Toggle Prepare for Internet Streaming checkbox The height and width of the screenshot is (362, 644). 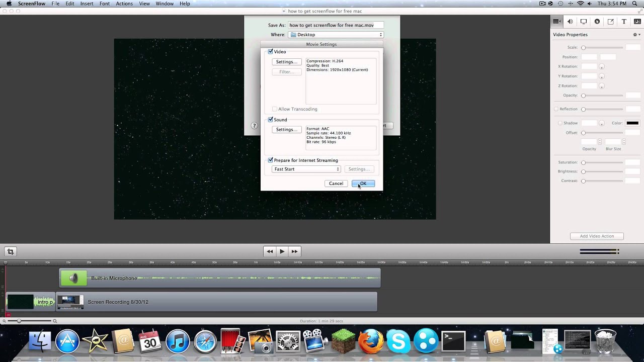coord(271,160)
